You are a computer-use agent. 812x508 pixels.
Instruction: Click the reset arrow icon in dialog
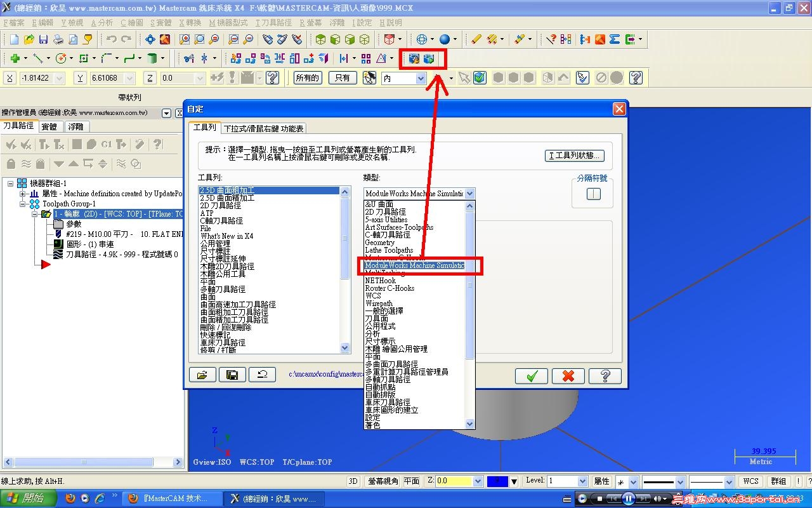click(x=262, y=375)
